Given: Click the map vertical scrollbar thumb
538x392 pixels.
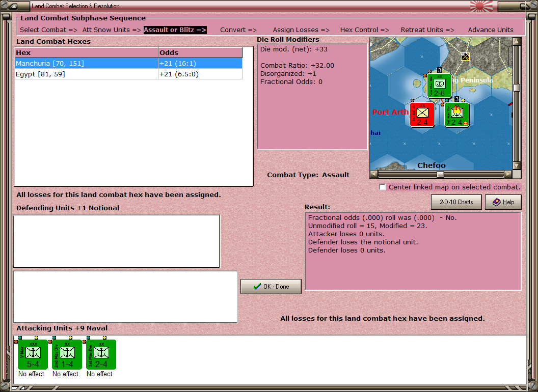Looking at the screenshot, I should [517, 88].
